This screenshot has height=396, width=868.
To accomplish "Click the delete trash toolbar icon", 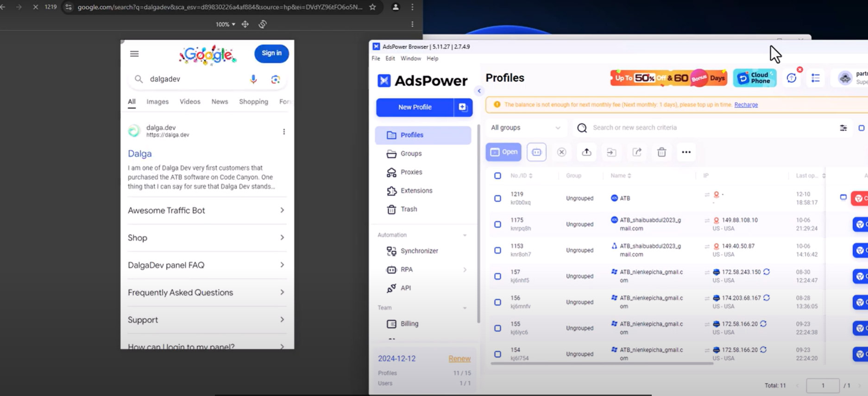I will tap(661, 152).
